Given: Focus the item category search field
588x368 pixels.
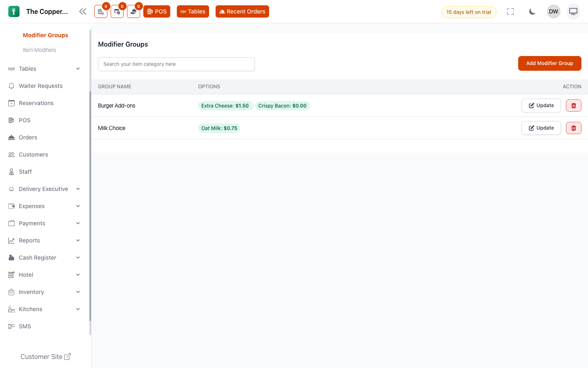Looking at the screenshot, I should click(x=176, y=64).
